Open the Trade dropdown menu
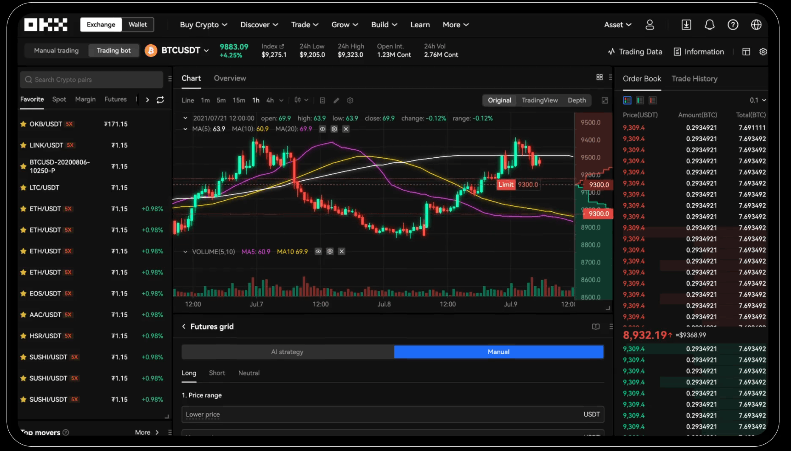The image size is (791, 451). (x=304, y=24)
